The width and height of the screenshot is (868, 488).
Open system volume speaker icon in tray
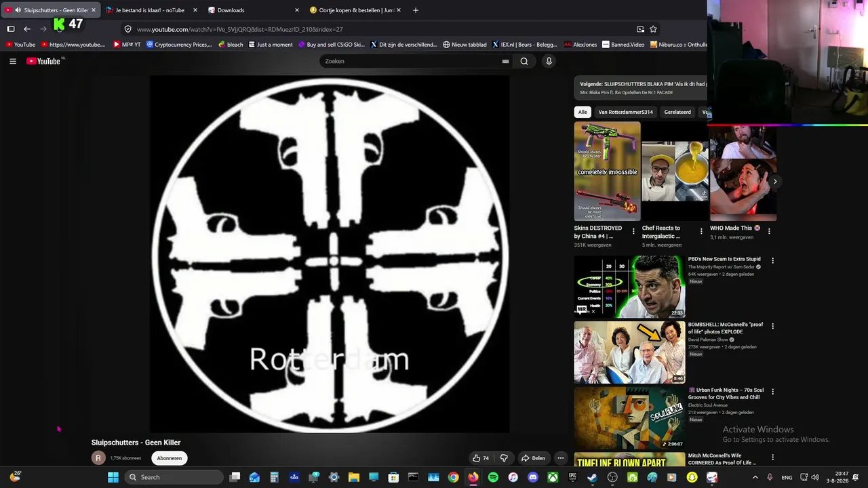click(x=814, y=477)
